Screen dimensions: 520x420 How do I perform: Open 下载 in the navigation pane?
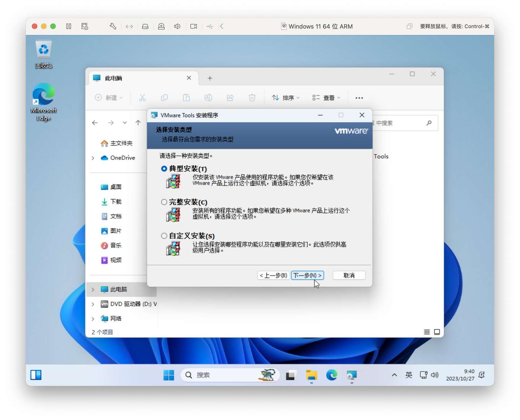(x=111, y=202)
